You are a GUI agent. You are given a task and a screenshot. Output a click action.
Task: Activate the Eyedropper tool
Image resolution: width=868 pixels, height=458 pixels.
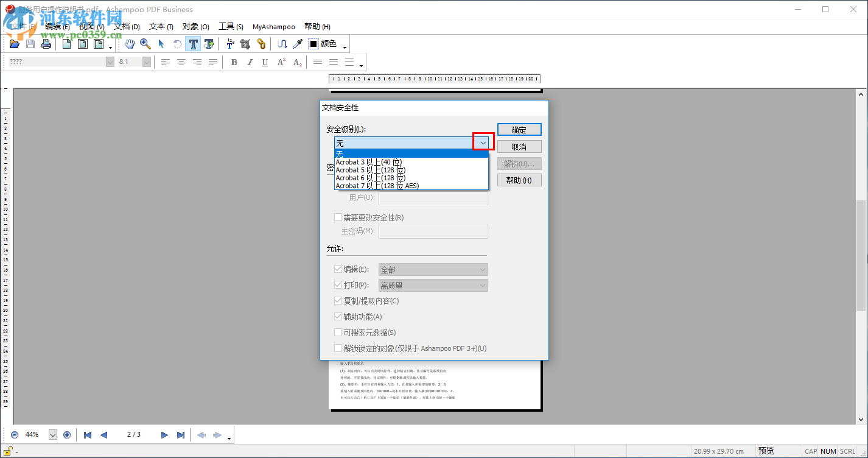pyautogui.click(x=297, y=43)
